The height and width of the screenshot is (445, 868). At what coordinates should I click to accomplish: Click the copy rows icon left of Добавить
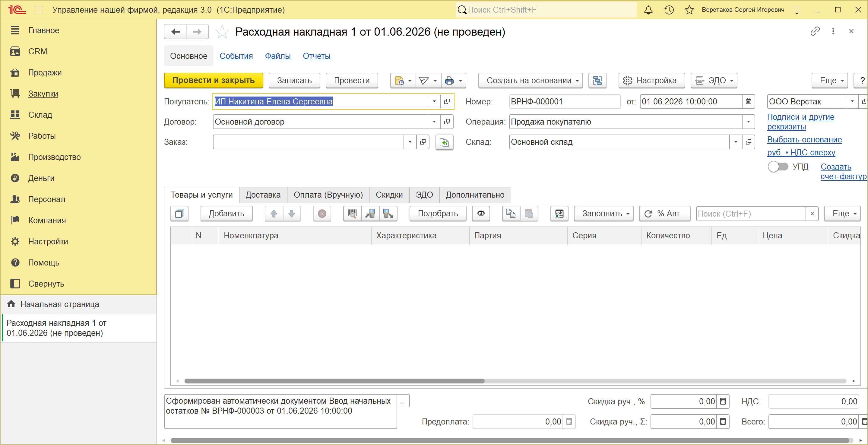[x=179, y=214]
